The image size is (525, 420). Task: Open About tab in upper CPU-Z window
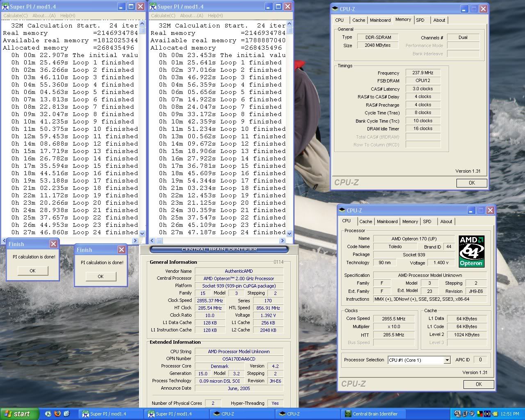[x=439, y=20]
